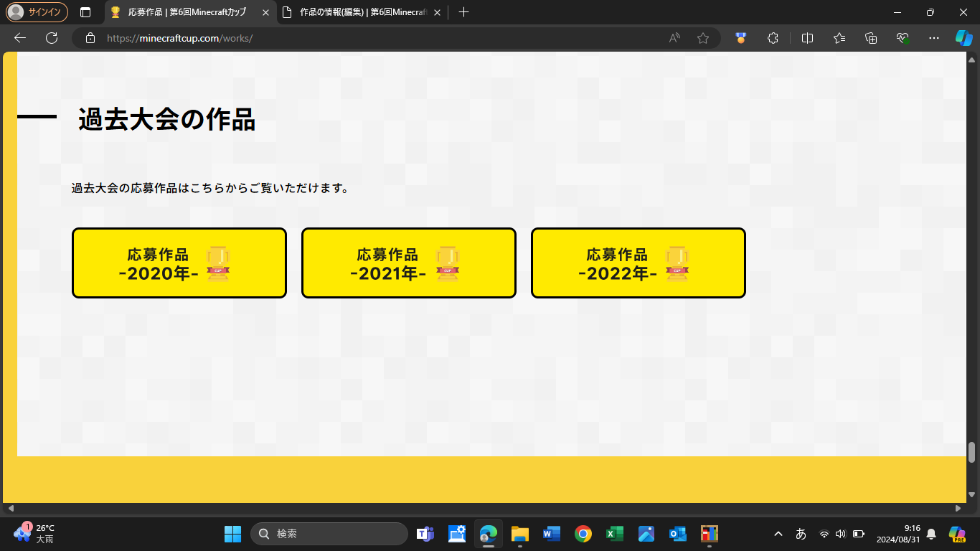Close the 応募作品 browser tab

pyautogui.click(x=265, y=12)
